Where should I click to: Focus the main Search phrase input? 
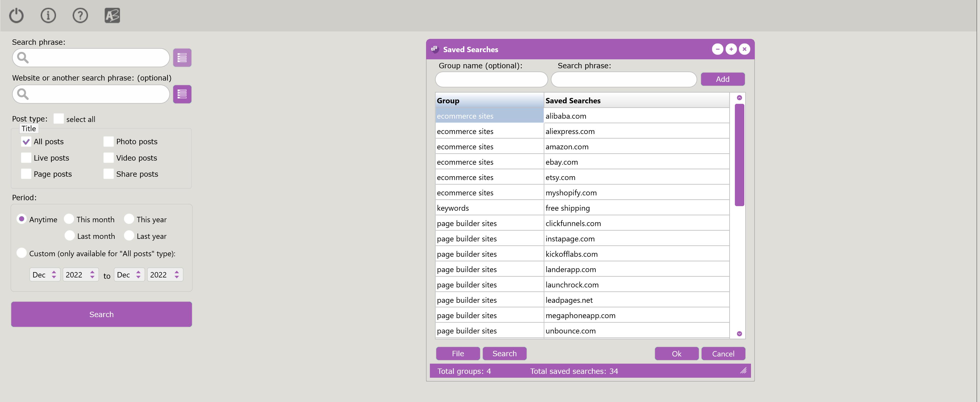click(91, 58)
